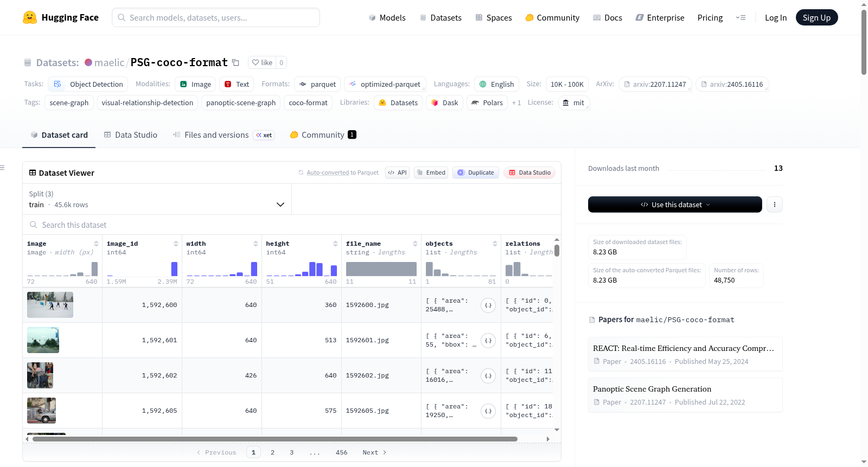Open the Panoptic Scene Graph Generation paper

pos(685,395)
